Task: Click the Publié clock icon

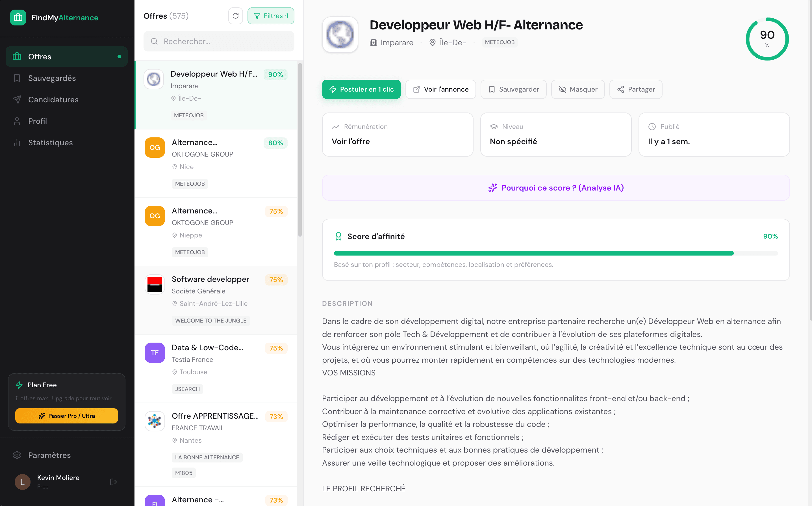Action: click(x=652, y=127)
